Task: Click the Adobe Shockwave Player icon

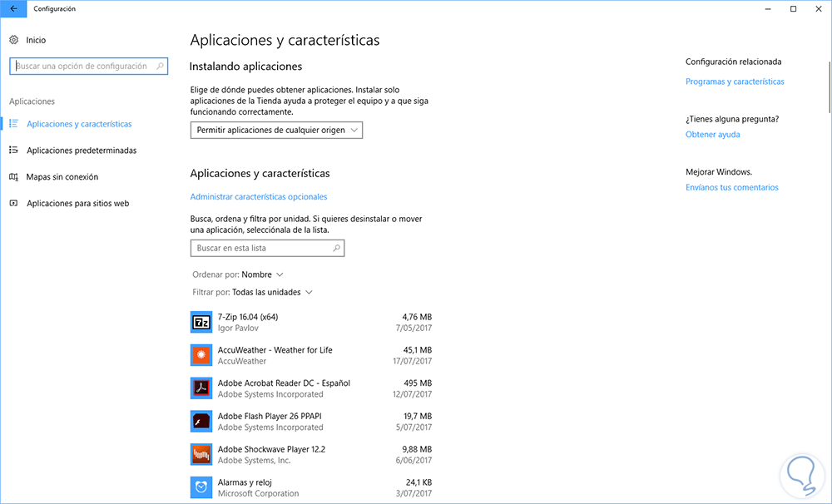Action: click(x=201, y=454)
